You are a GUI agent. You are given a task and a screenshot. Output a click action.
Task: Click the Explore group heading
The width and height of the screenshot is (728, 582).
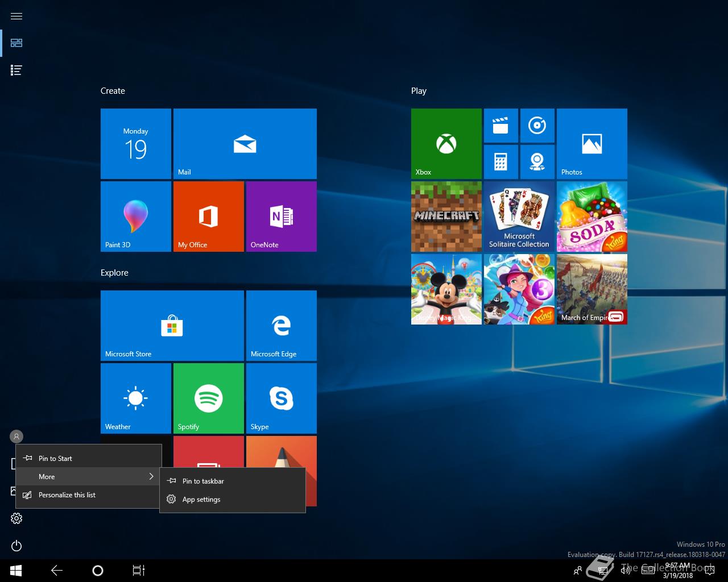tap(114, 273)
